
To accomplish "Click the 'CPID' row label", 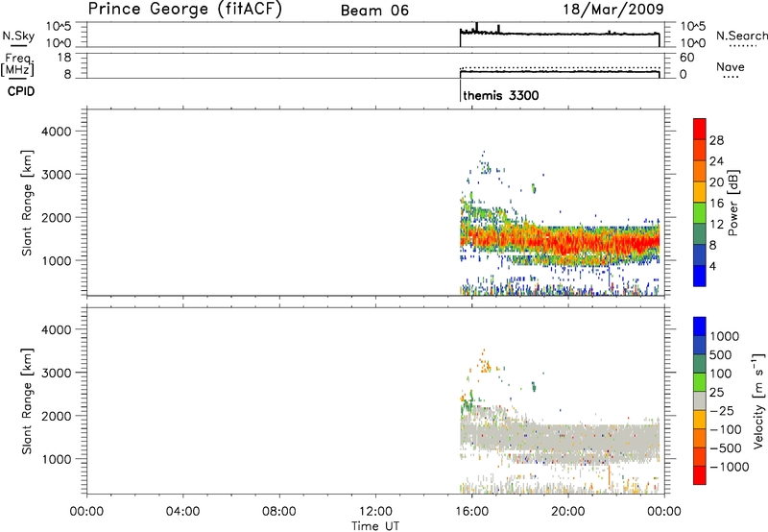I will 21,91.
